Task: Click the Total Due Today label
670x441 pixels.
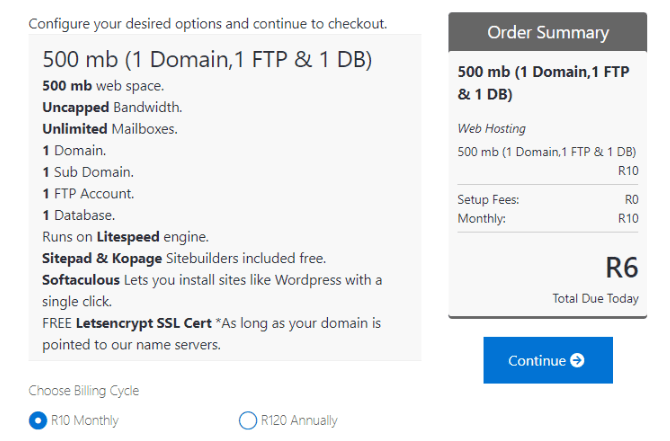Action: pyautogui.click(x=595, y=298)
